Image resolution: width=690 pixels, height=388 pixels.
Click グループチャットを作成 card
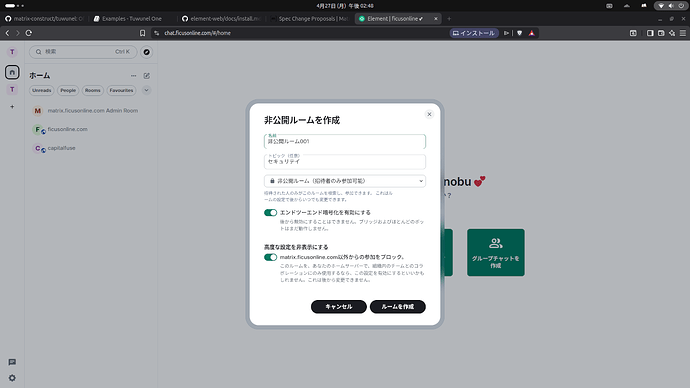click(x=495, y=253)
